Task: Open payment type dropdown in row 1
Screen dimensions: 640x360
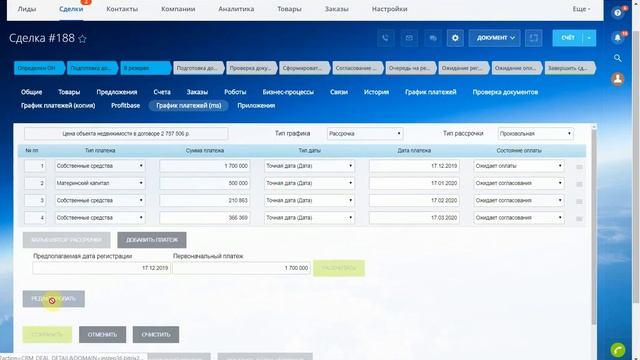Action: [x=100, y=166]
